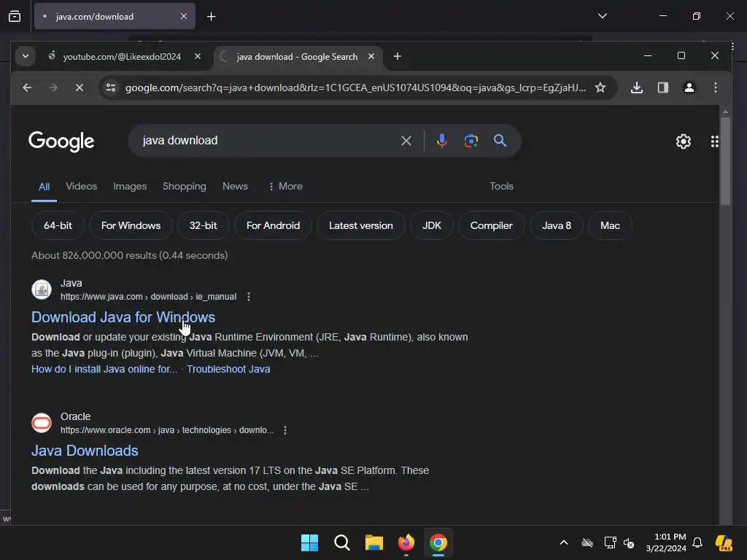747x560 pixels.
Task: Open taskbar Search
Action: click(x=342, y=542)
